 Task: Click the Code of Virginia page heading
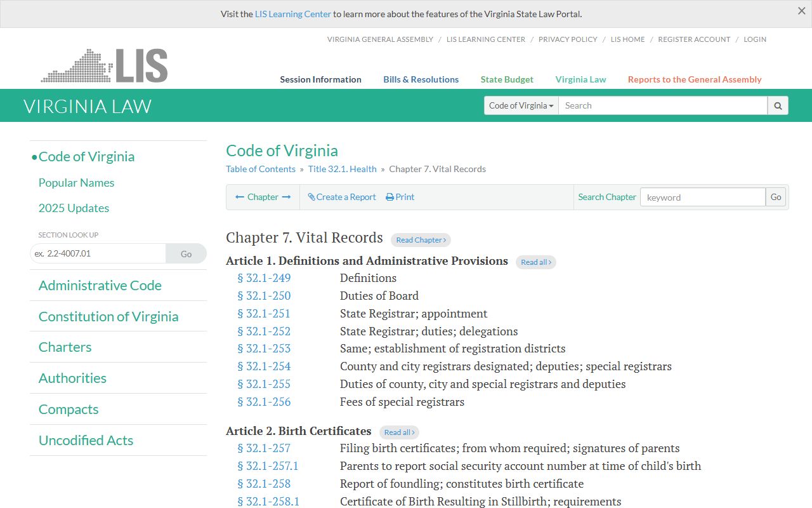click(282, 150)
